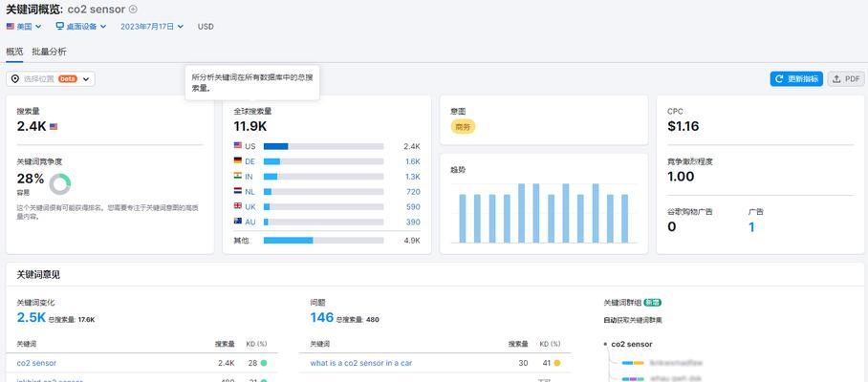The height and width of the screenshot is (382, 868).
Task: Add keyword via plus icon beside co2 sensor
Action: point(133,10)
